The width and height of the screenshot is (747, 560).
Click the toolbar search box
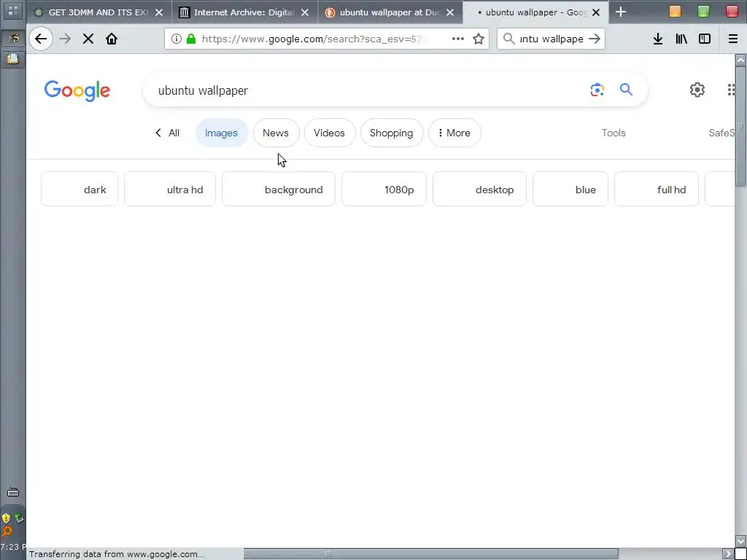tap(551, 39)
